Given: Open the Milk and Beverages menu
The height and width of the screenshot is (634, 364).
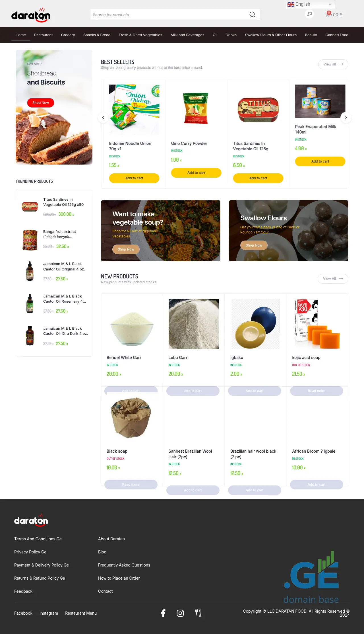Looking at the screenshot, I should coord(187,35).
